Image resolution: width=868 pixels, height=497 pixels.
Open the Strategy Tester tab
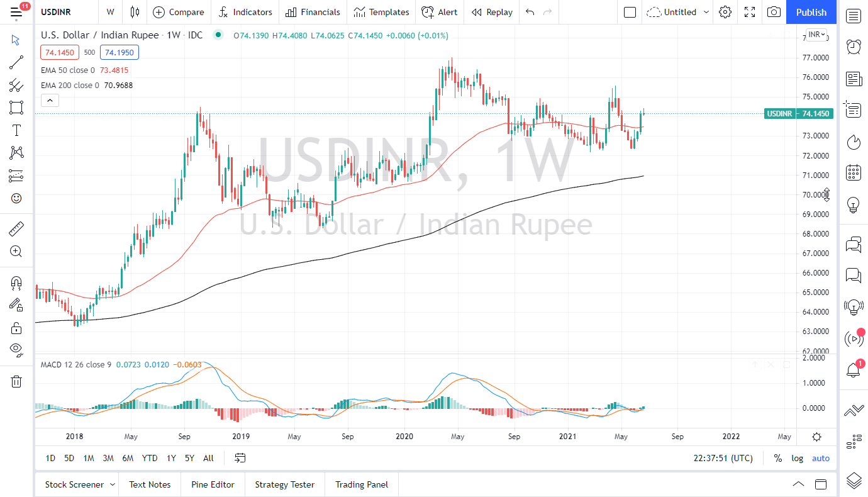284,484
